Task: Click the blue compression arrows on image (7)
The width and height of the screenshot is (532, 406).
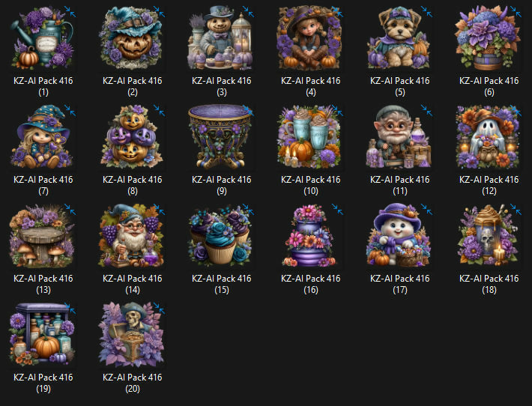Action: pyautogui.click(x=70, y=111)
